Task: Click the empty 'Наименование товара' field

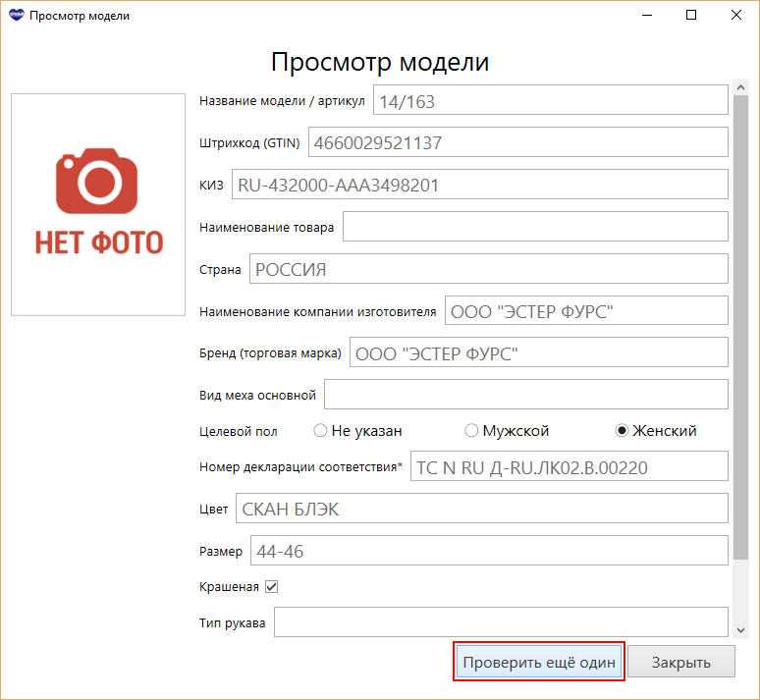Action: pos(535,227)
